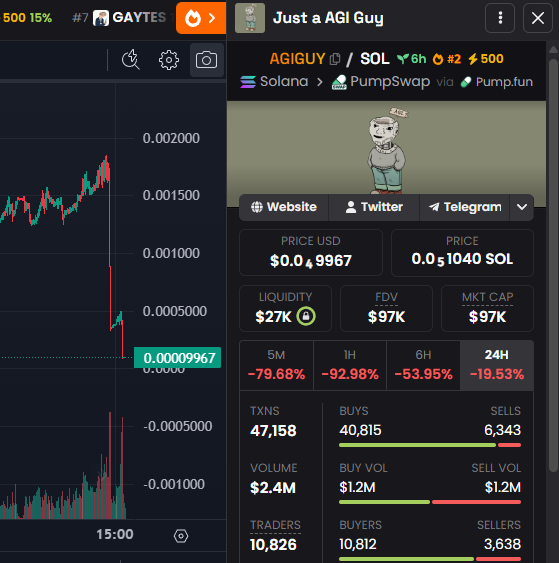The image size is (559, 563).
Task: Click the SOL quote symbol
Action: (375, 59)
